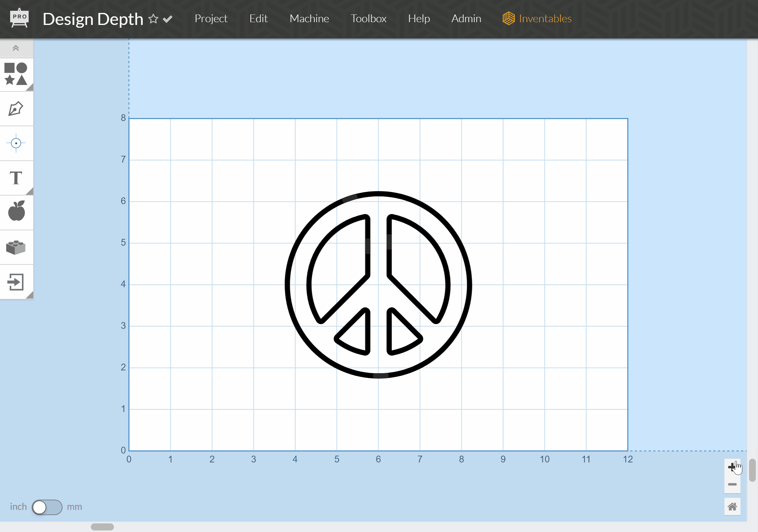Click the Easel Pro logo icon

(x=19, y=18)
